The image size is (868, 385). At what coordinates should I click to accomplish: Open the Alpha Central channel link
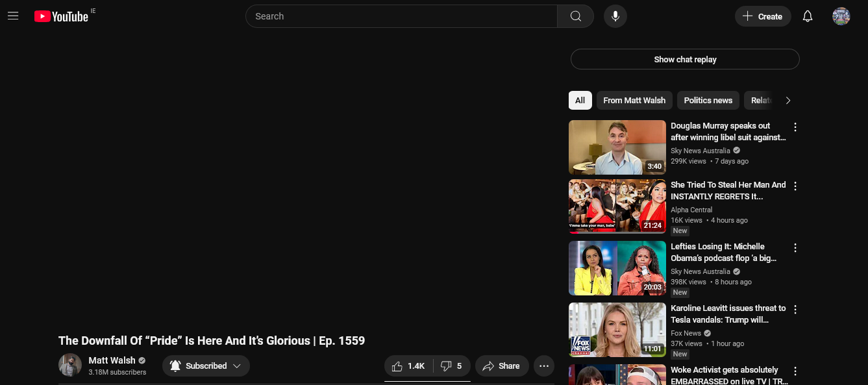[691, 210]
